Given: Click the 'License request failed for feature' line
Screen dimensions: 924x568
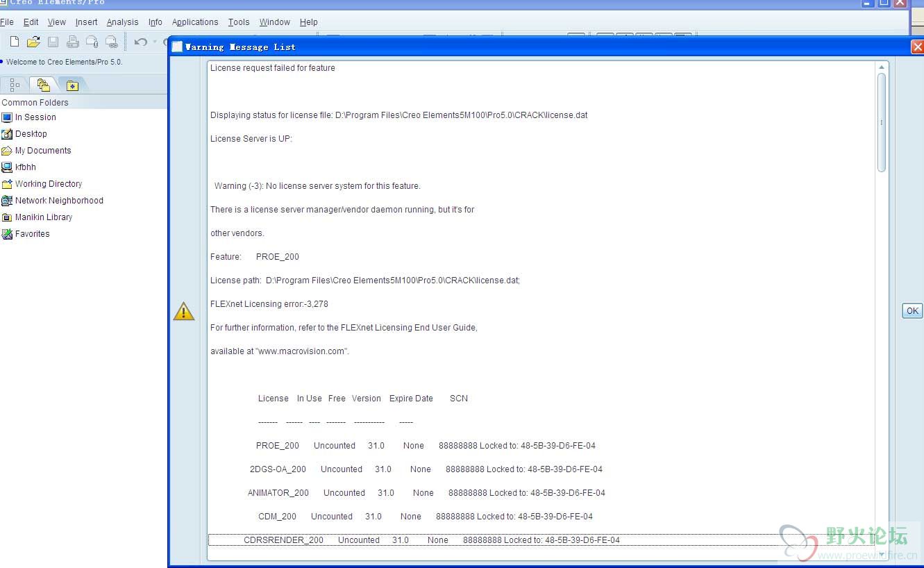Looking at the screenshot, I should (x=273, y=68).
